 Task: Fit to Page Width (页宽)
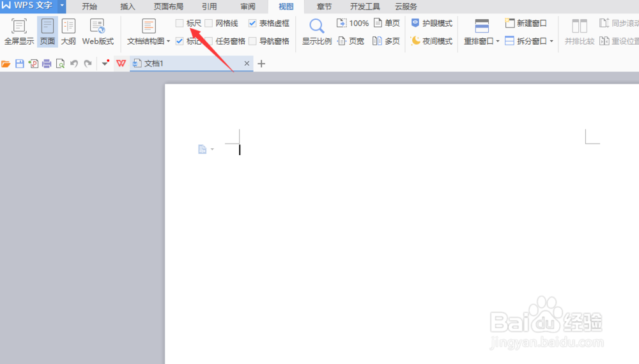(x=351, y=41)
